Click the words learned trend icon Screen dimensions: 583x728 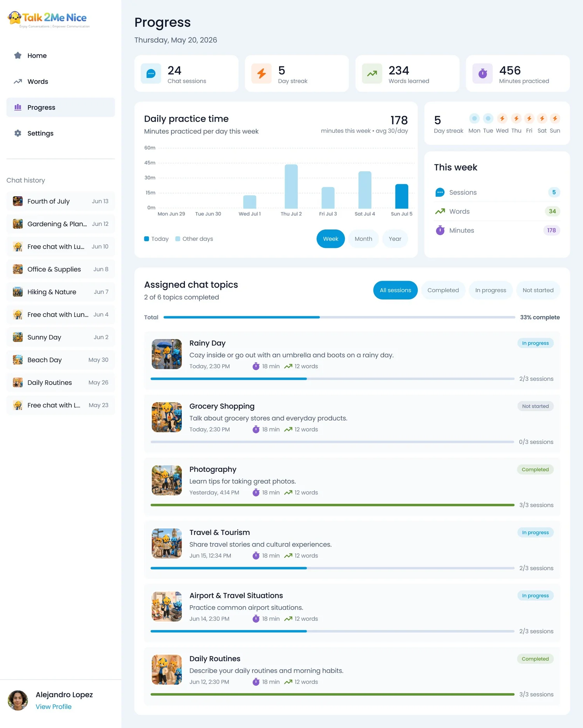372,73
